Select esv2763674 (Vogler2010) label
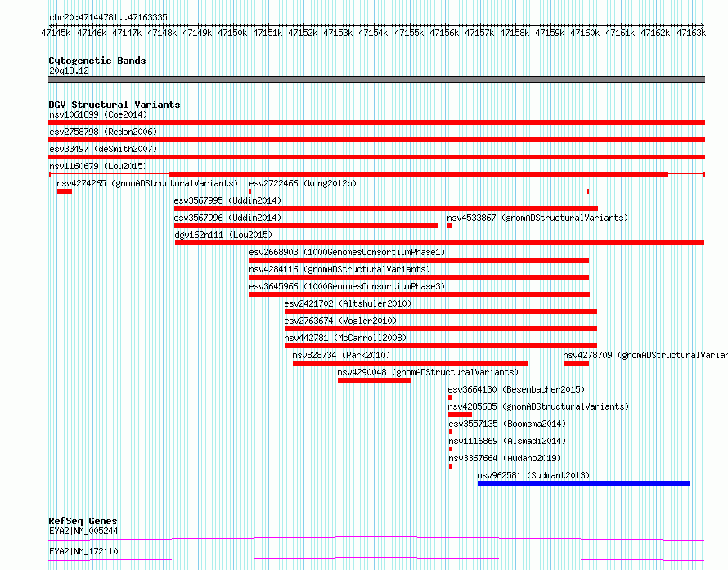This screenshot has height=570, width=728. (340, 321)
